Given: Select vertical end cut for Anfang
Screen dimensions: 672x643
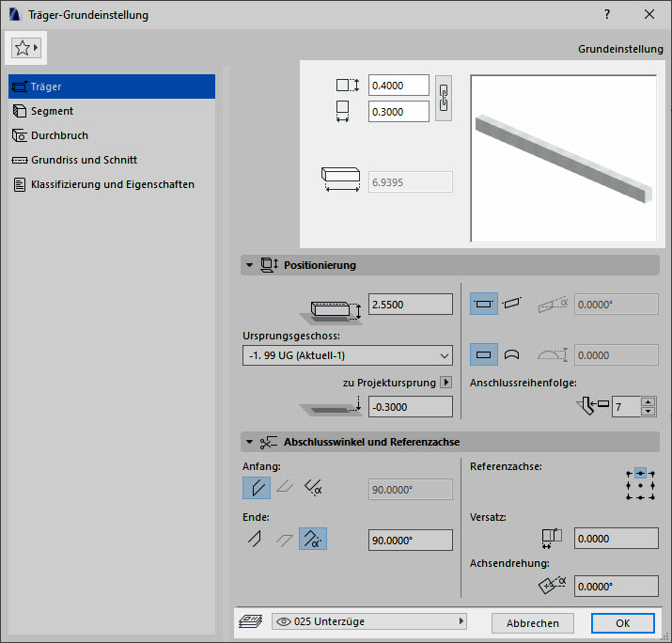Looking at the screenshot, I should coord(257,488).
